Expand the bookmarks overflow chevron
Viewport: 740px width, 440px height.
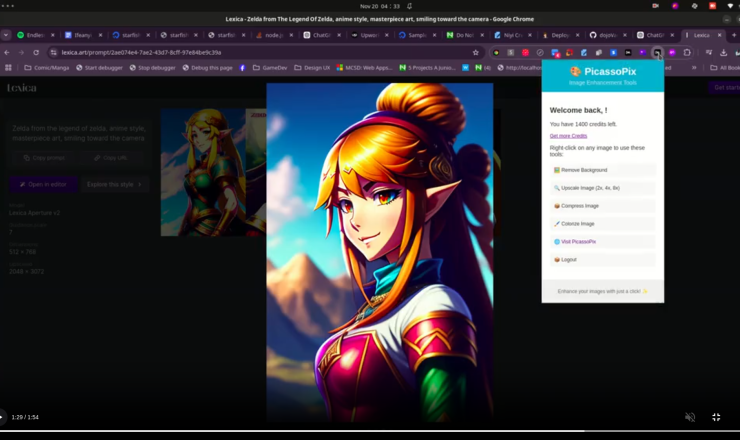694,68
